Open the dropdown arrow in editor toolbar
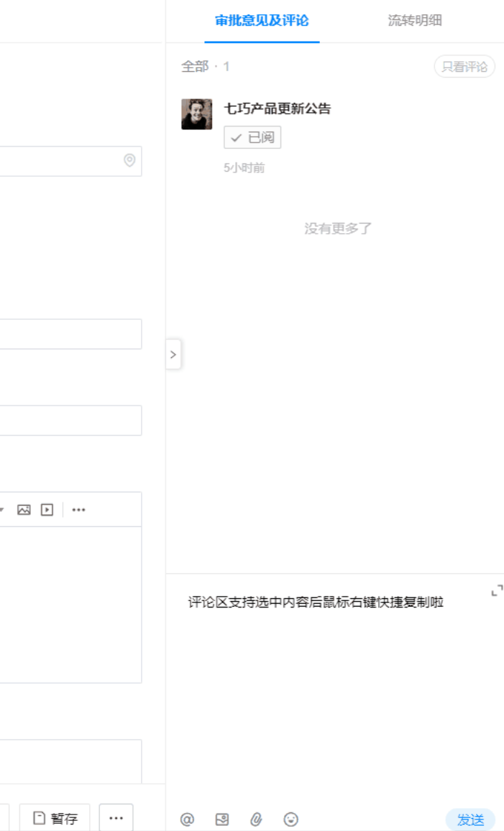 tap(2, 510)
